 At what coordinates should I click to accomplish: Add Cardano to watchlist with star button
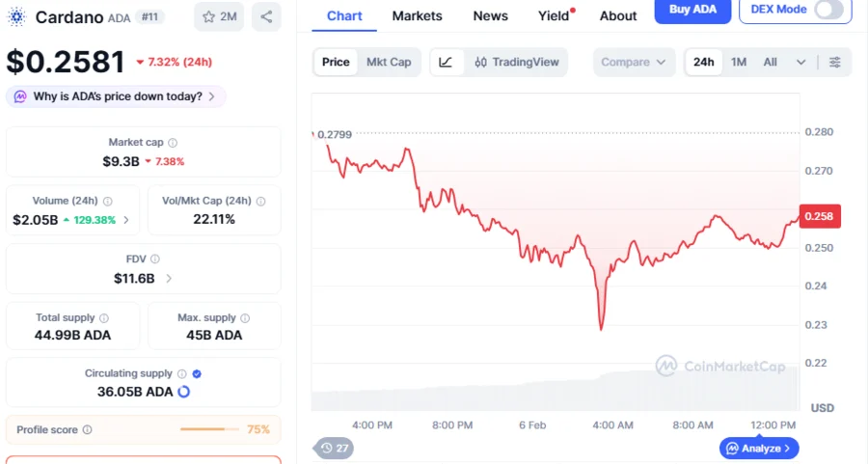(x=218, y=16)
